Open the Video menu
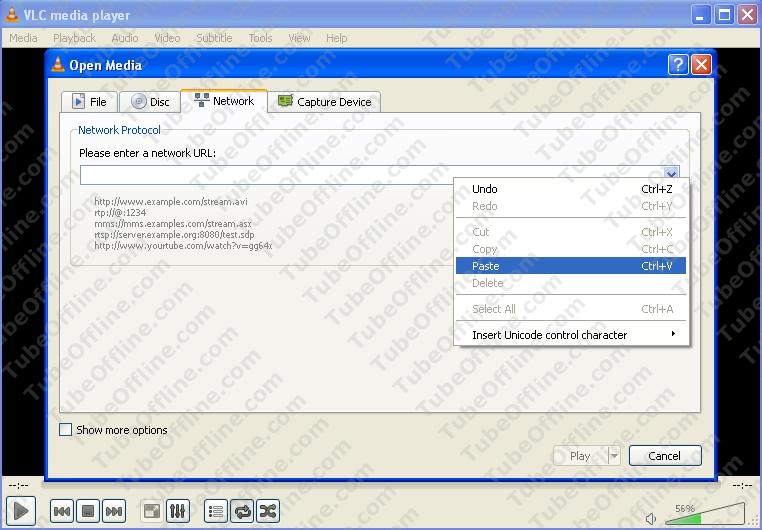762x530 pixels. tap(167, 38)
